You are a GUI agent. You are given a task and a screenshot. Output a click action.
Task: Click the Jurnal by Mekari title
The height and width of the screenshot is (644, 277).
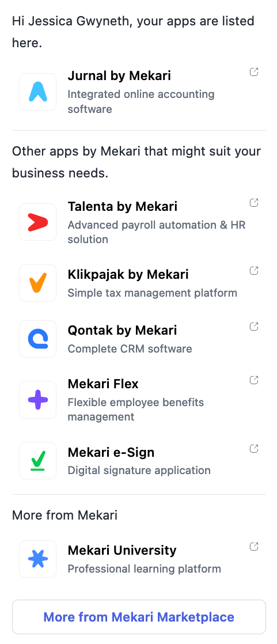click(119, 75)
